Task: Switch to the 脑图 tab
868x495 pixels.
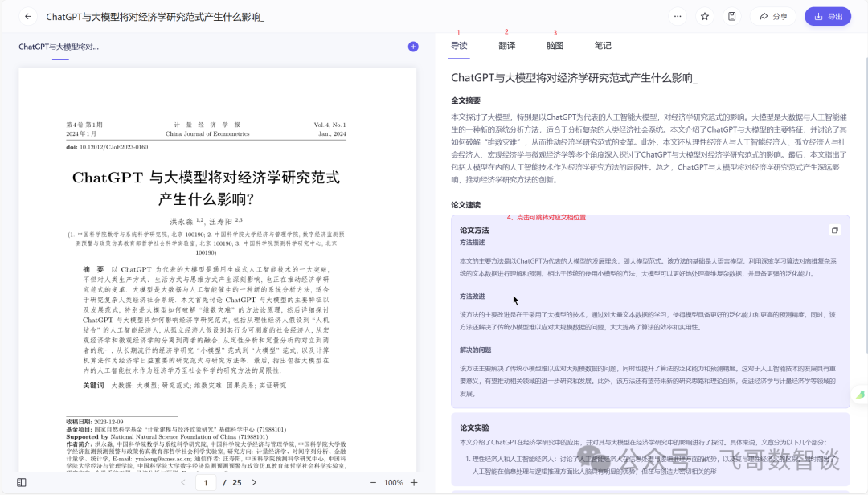Action: [x=555, y=46]
